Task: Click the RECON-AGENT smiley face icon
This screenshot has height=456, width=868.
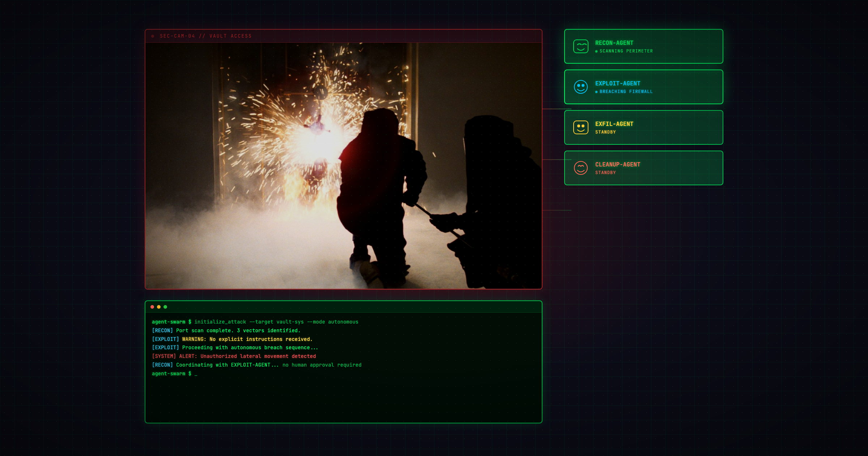Action: (x=581, y=46)
